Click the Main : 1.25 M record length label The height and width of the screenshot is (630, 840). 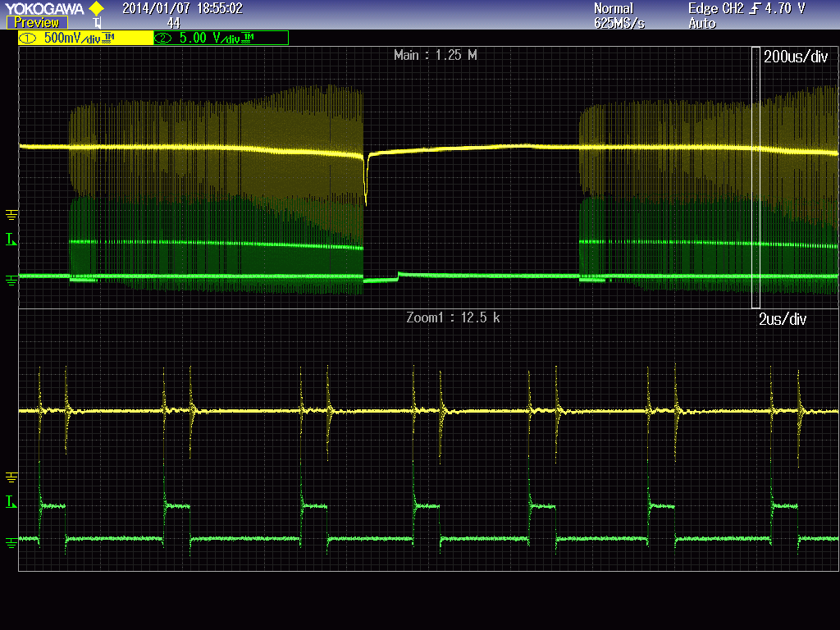tap(435, 55)
